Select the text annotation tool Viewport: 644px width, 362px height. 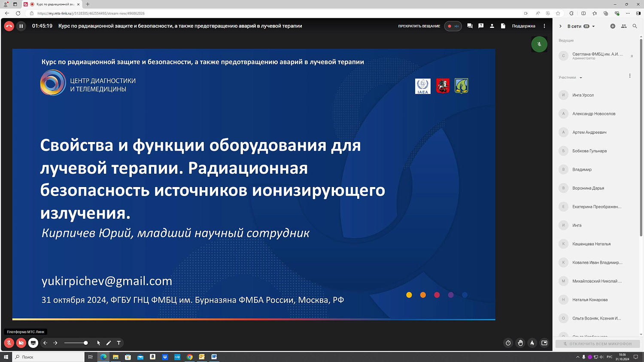coord(119,343)
